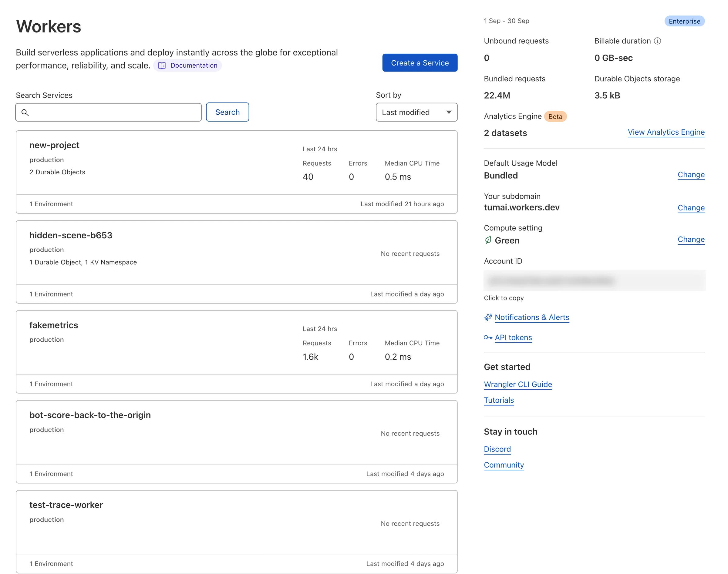Open the Wrangler CLI Guide link
728x574 pixels.
tap(517, 384)
